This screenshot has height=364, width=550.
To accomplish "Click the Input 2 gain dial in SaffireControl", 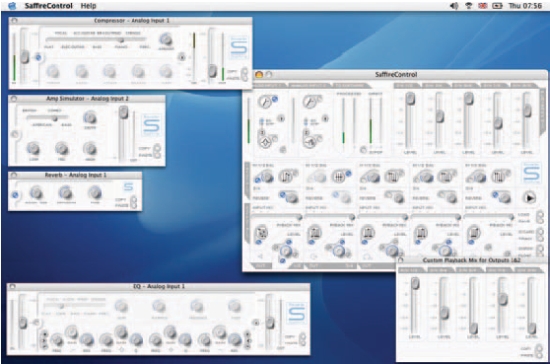I will [x=310, y=102].
